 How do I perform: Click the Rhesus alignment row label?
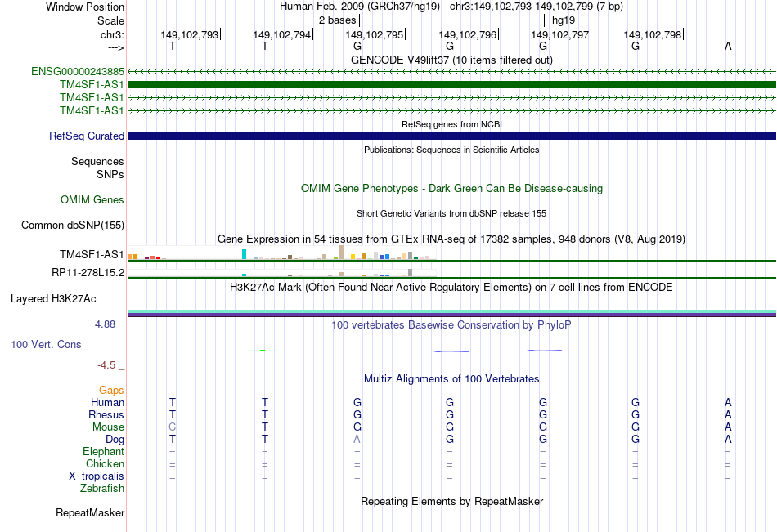106,414
